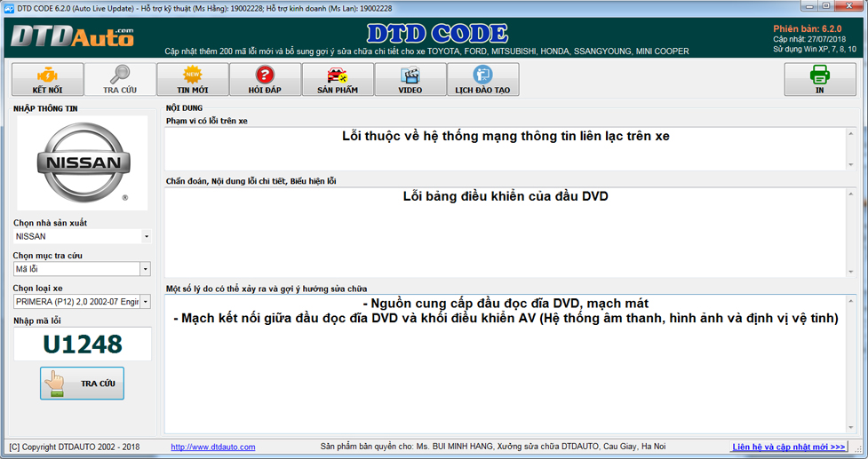Image resolution: width=868 pixels, height=459 pixels.
Task: Open the VIDEO section
Action: (x=410, y=80)
